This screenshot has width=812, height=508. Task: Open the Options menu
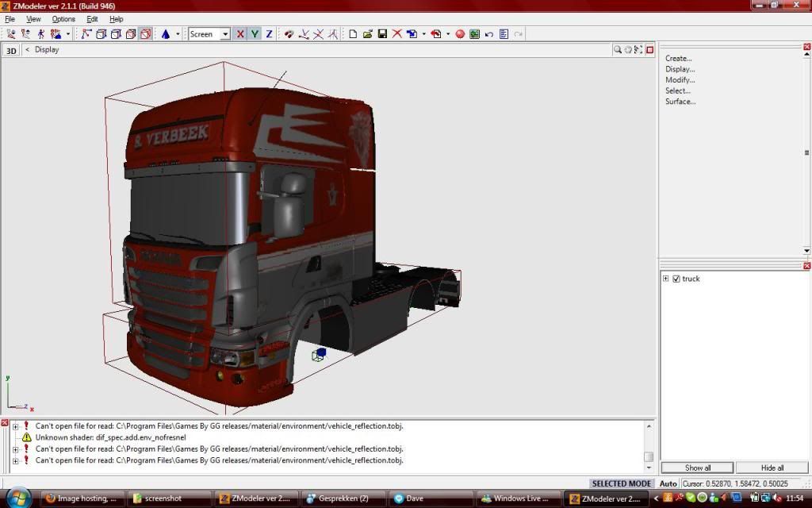(63, 19)
